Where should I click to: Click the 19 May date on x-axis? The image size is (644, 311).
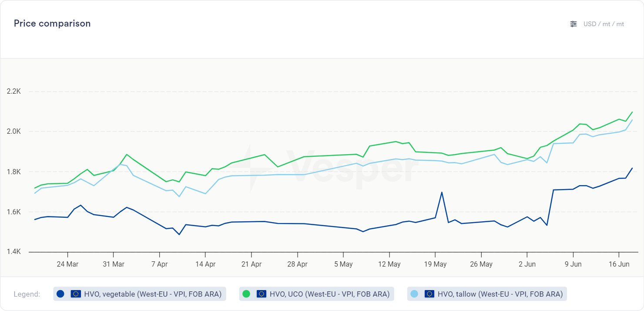pos(435,264)
